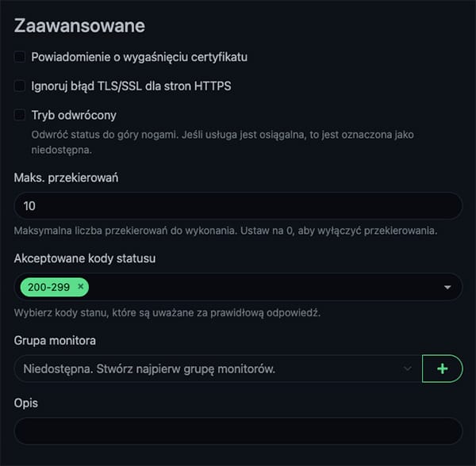Focus the Maks. przekierowań number field
Screen dimensions: 476x466
tap(238, 206)
